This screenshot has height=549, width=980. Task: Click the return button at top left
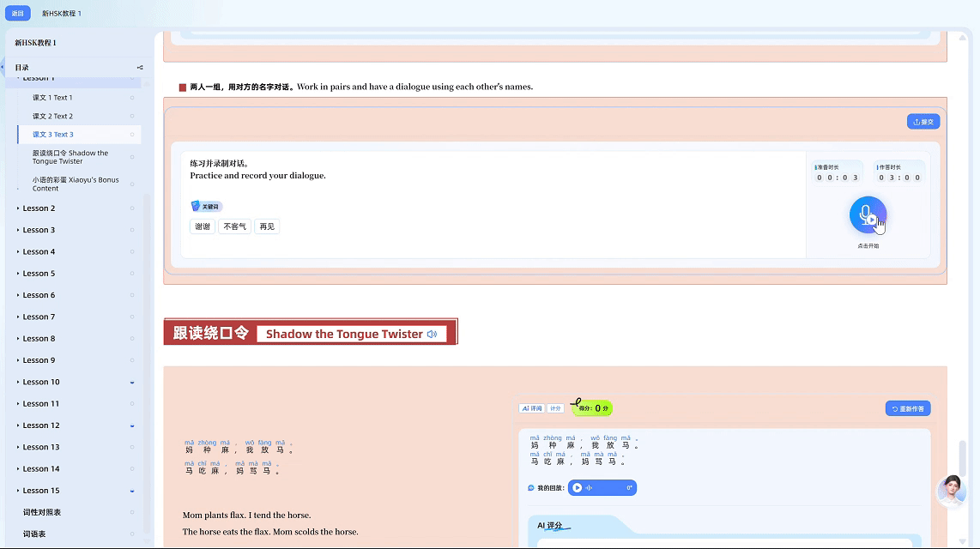pyautogui.click(x=17, y=13)
